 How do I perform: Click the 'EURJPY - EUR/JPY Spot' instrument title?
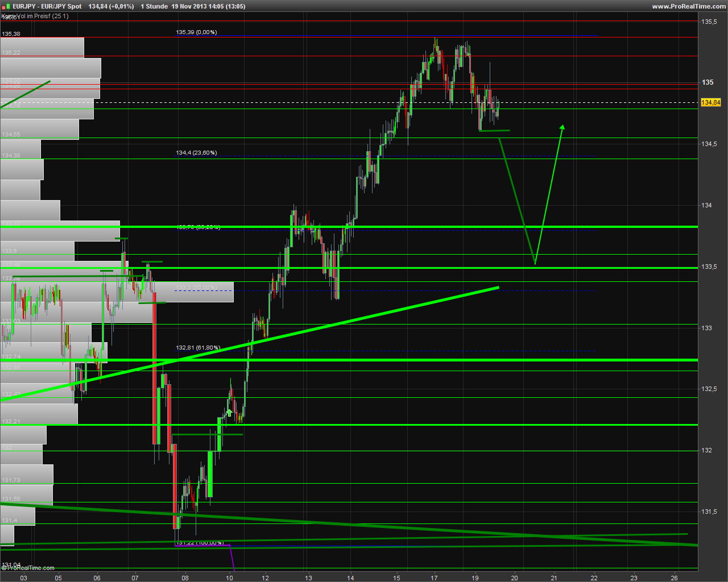(x=47, y=6)
